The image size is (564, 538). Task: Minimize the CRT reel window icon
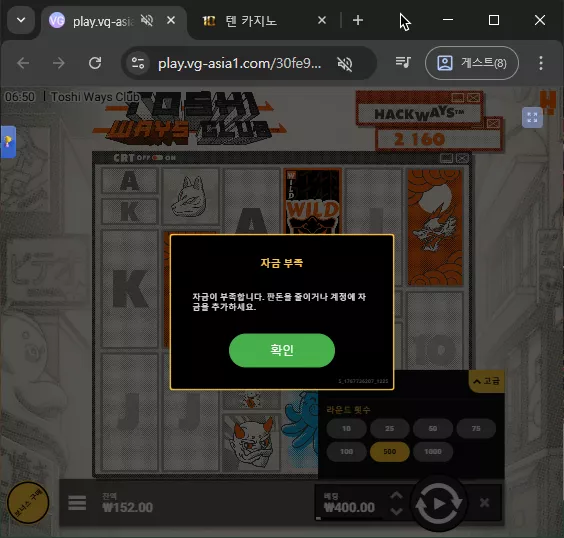tap(446, 158)
